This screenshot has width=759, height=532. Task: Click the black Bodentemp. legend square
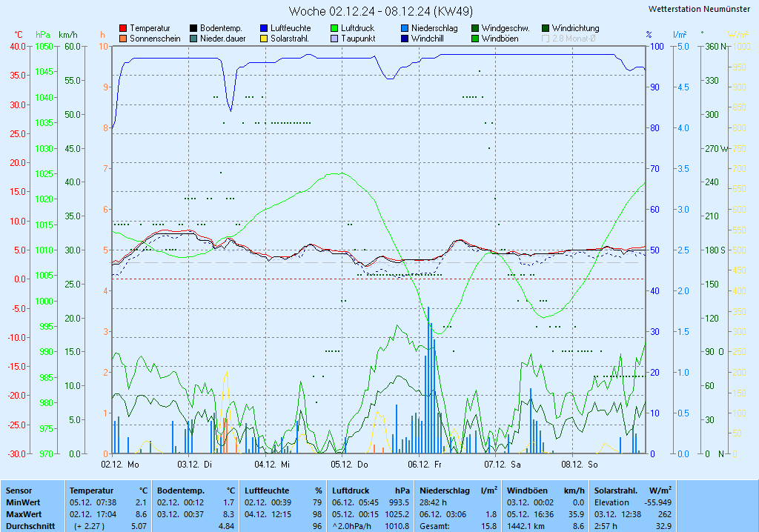click(193, 28)
